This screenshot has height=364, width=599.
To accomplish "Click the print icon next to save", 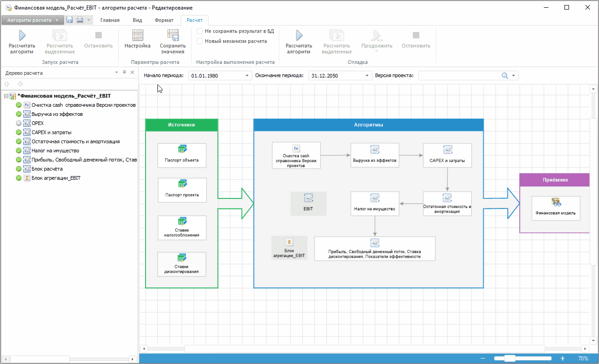I will click(80, 20).
